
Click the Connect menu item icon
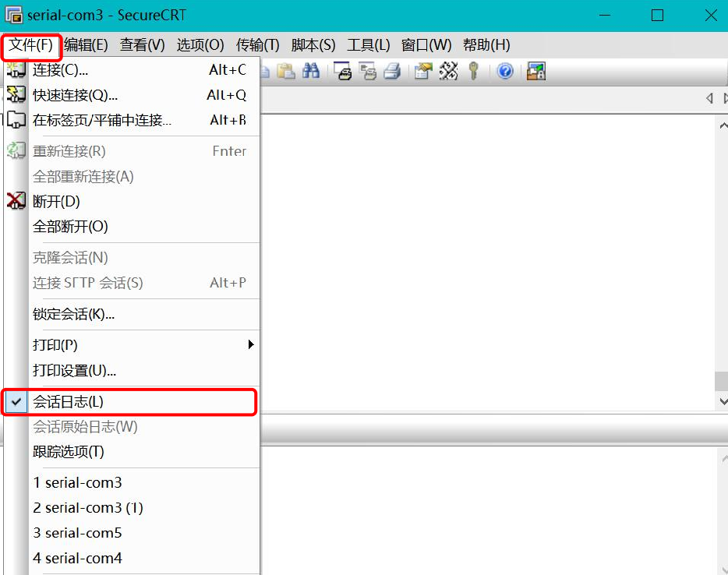point(16,69)
